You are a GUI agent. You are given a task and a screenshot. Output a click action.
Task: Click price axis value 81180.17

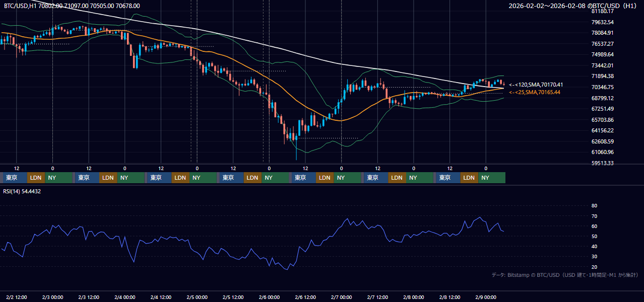pyautogui.click(x=602, y=11)
